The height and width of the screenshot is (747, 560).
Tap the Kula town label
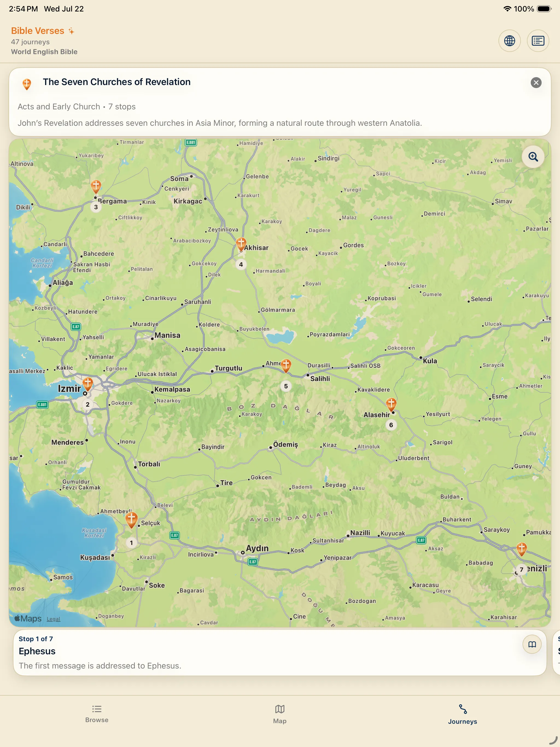(430, 361)
